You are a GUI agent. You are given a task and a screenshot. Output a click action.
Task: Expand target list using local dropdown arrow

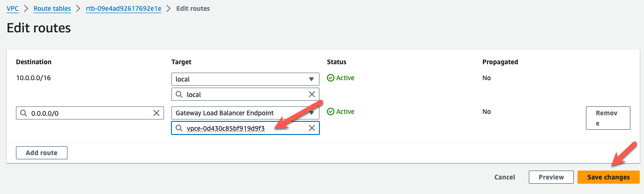311,79
